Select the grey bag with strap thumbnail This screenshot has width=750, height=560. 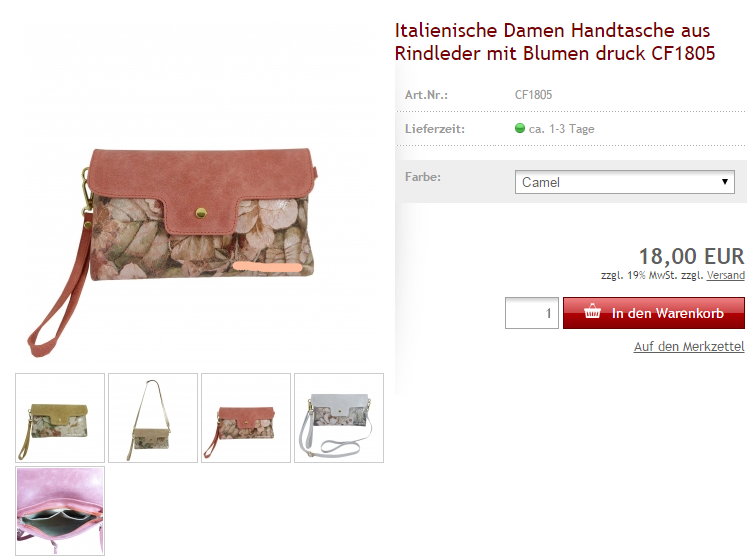tap(339, 417)
